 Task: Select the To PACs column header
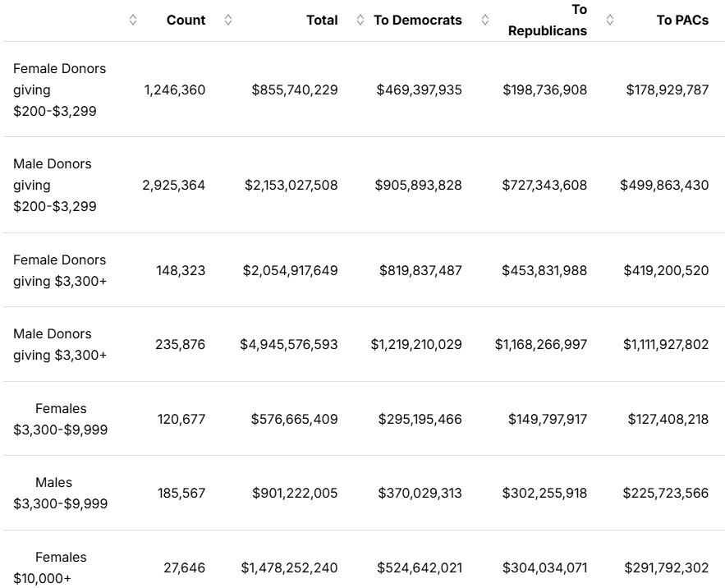pyautogui.click(x=682, y=20)
